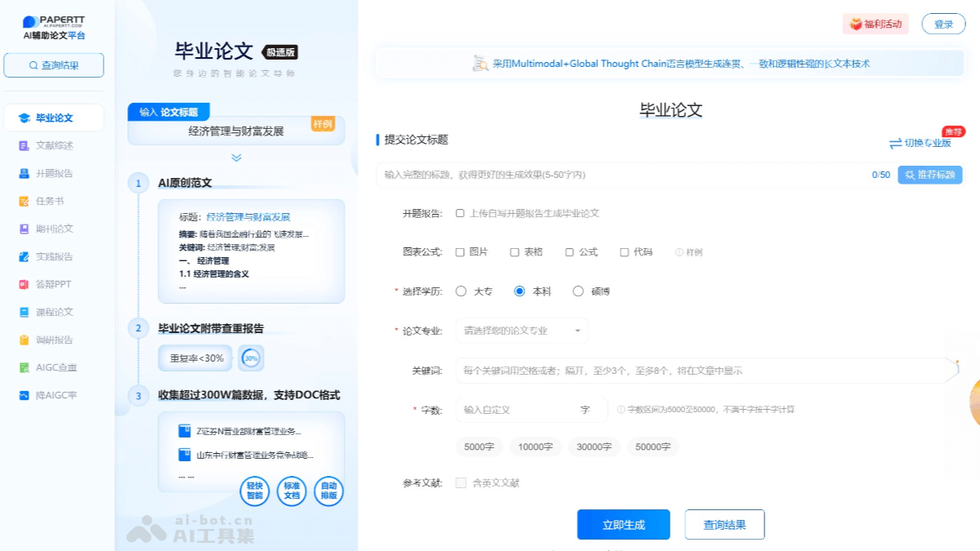This screenshot has height=551, width=980.
Task: Check the 表格 checkbox
Action: (514, 252)
